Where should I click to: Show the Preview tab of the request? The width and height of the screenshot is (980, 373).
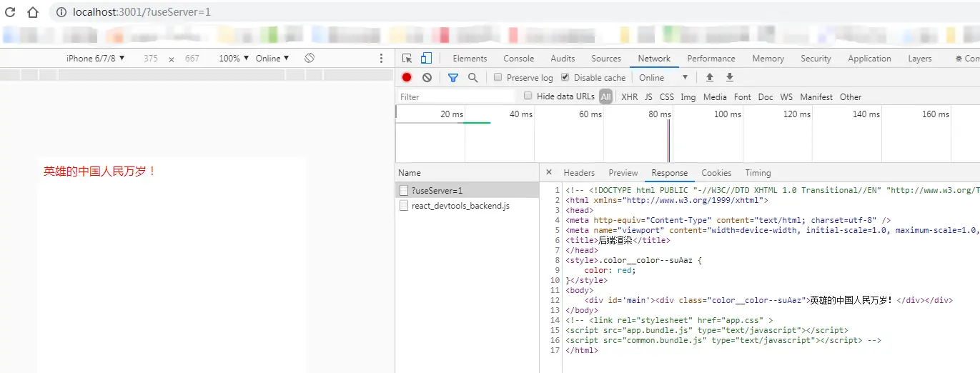click(623, 172)
